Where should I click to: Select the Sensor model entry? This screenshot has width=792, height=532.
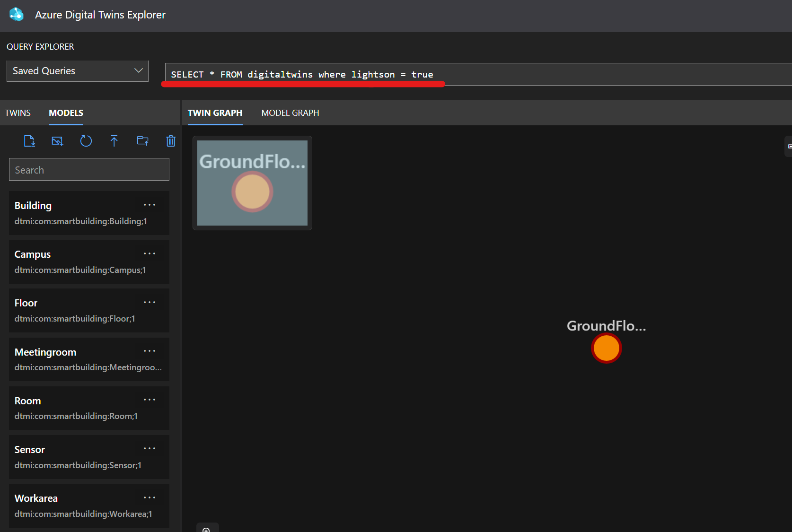coord(89,457)
